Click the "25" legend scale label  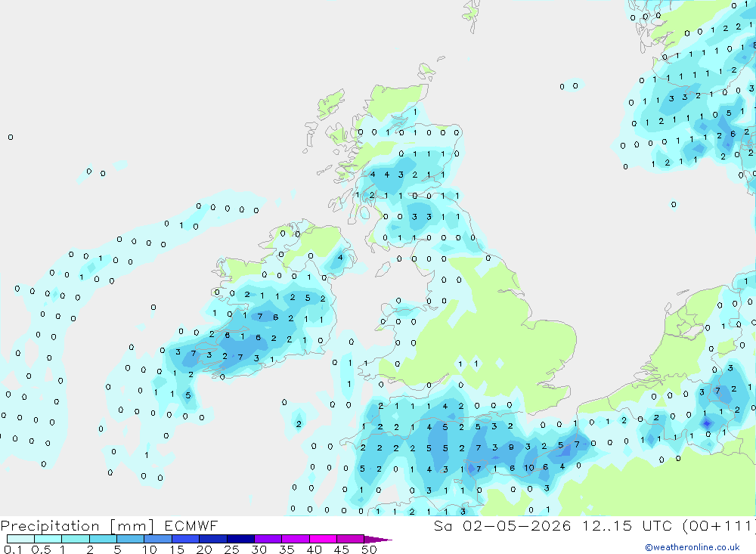tap(231, 549)
